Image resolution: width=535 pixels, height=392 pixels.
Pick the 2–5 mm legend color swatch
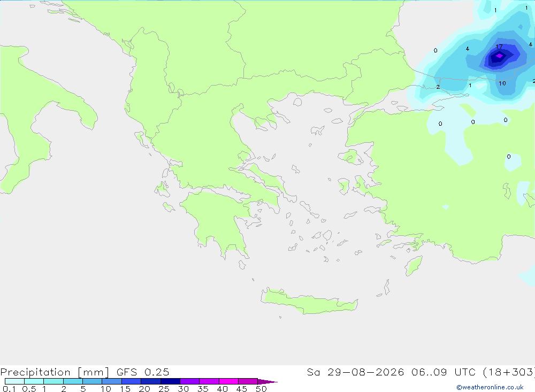tap(73, 381)
